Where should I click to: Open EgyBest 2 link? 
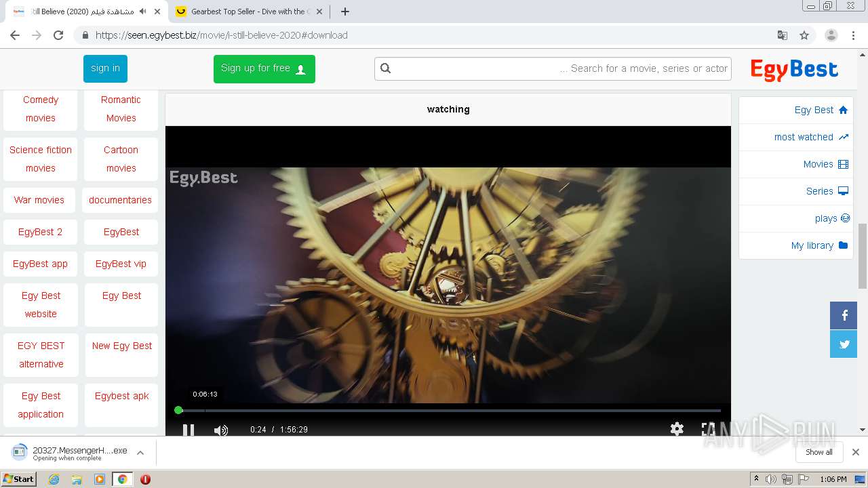[40, 232]
